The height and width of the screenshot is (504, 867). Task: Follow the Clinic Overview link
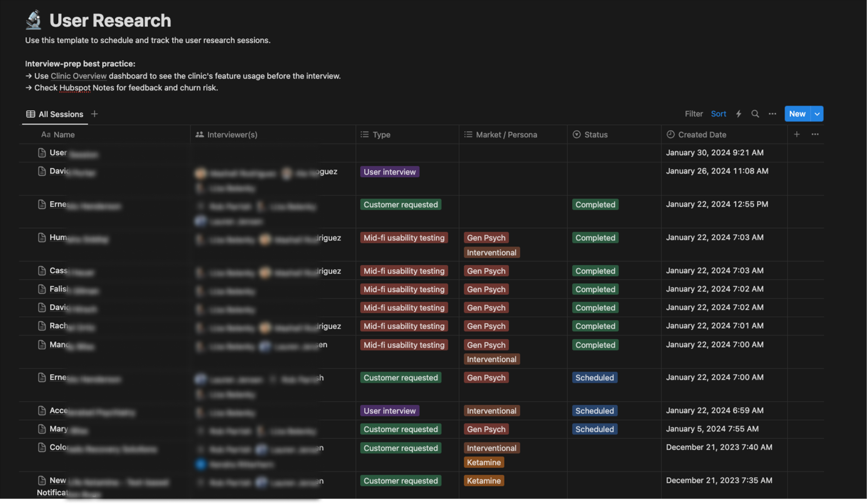click(x=78, y=76)
